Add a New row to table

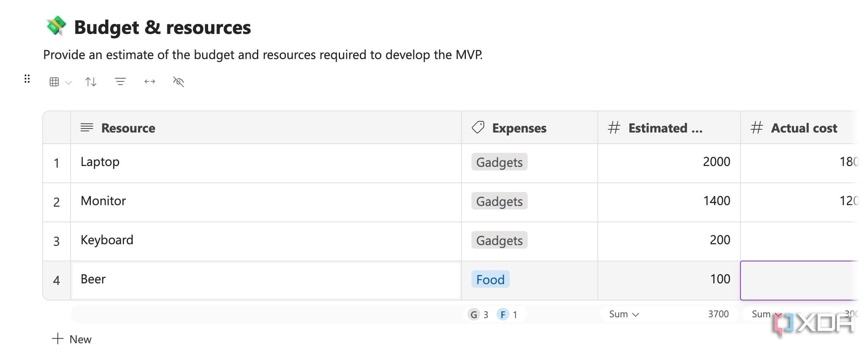(72, 339)
